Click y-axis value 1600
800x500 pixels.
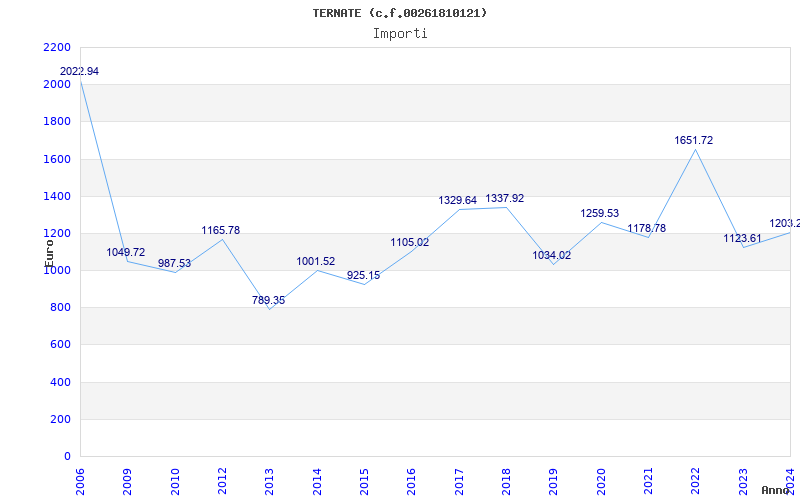pos(57,159)
